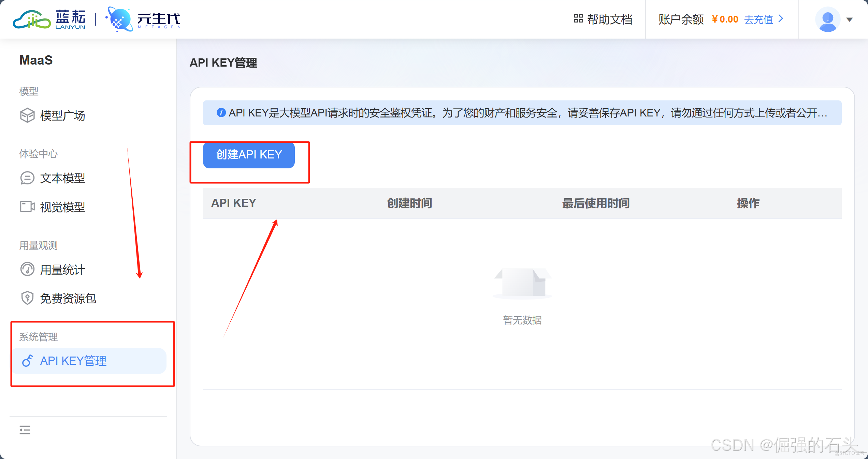Click the Model Plaza cube icon

27,115
